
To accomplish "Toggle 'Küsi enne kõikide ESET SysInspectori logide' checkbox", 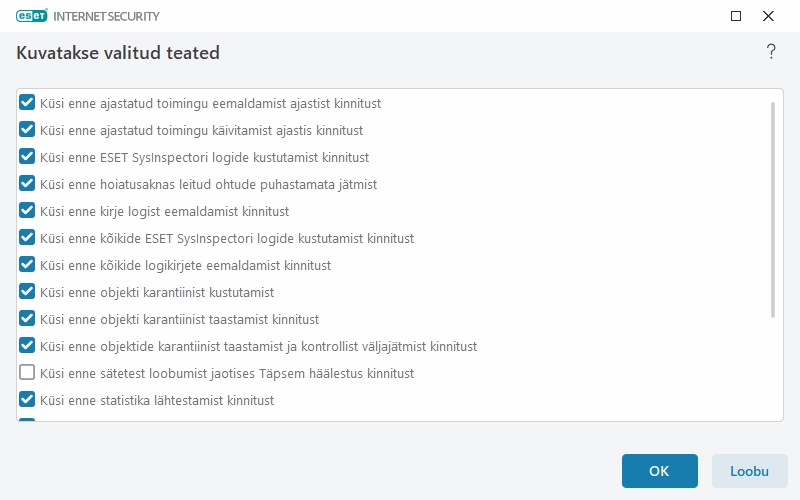I will coord(28,238).
